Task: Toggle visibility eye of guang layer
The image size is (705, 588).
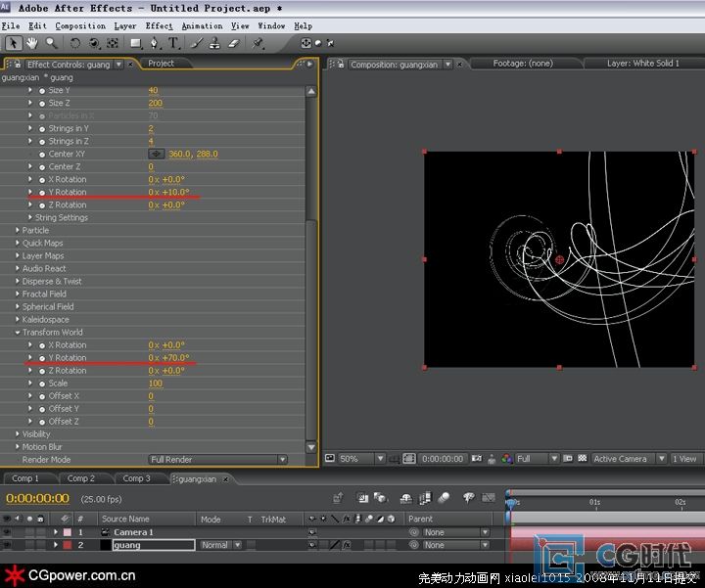Action: coord(7,545)
